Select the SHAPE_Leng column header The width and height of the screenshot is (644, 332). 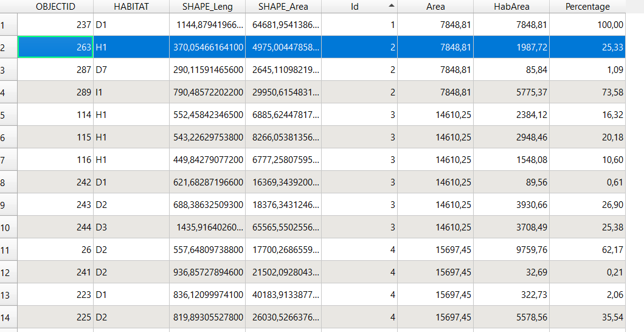tap(207, 7)
